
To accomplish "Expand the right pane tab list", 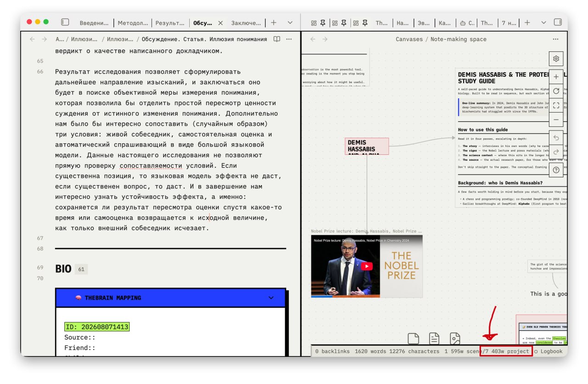I will [x=544, y=23].
